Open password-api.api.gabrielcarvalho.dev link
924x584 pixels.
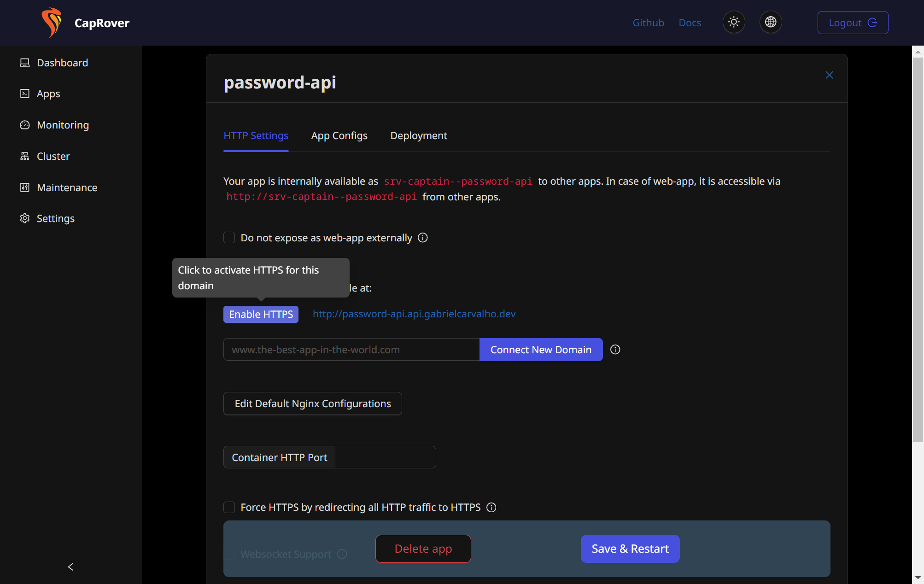click(x=414, y=314)
